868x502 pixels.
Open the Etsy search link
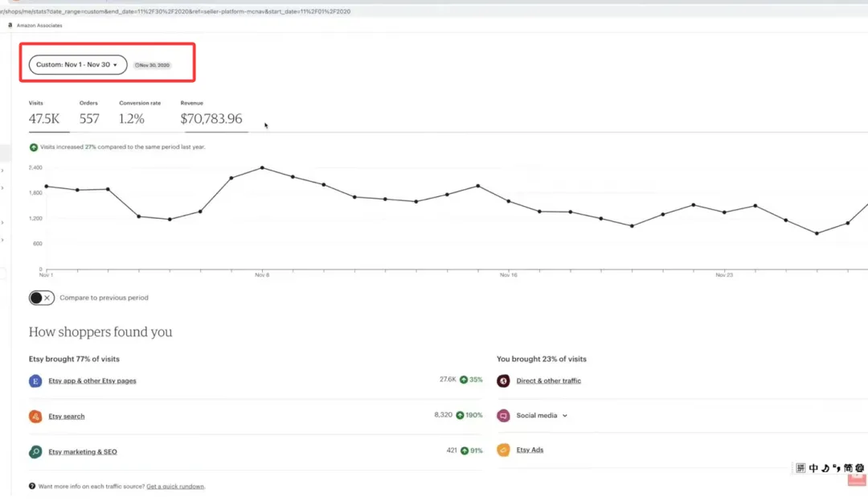pyautogui.click(x=67, y=417)
